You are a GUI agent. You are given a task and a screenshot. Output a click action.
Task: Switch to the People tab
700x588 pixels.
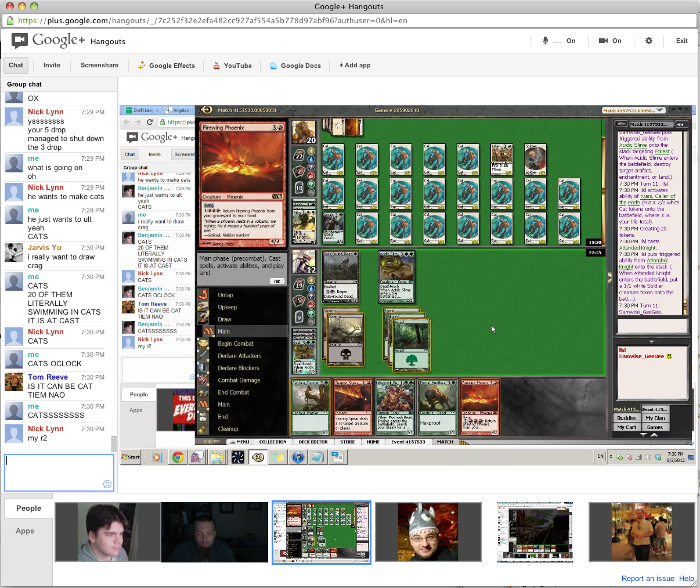point(28,508)
